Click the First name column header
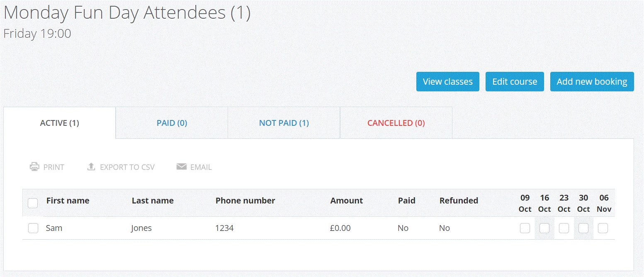The height and width of the screenshot is (277, 644). 68,201
